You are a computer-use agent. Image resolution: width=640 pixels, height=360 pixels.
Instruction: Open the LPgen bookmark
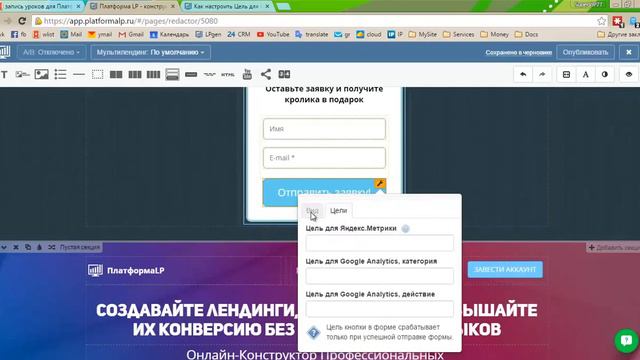[x=208, y=35]
